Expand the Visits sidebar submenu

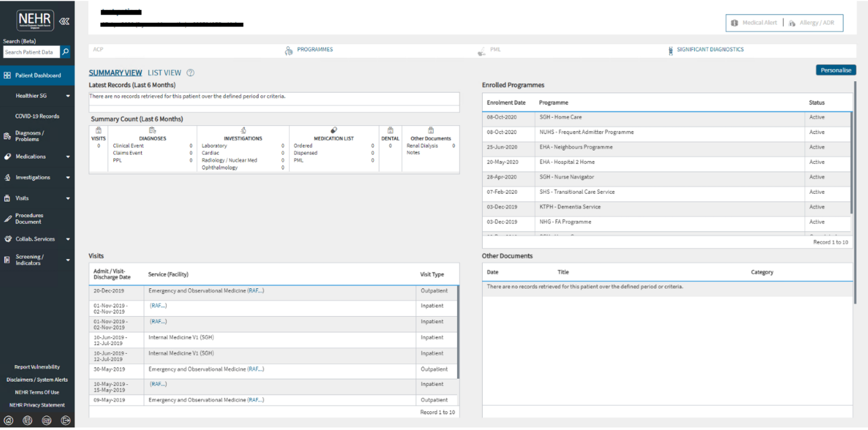68,198
